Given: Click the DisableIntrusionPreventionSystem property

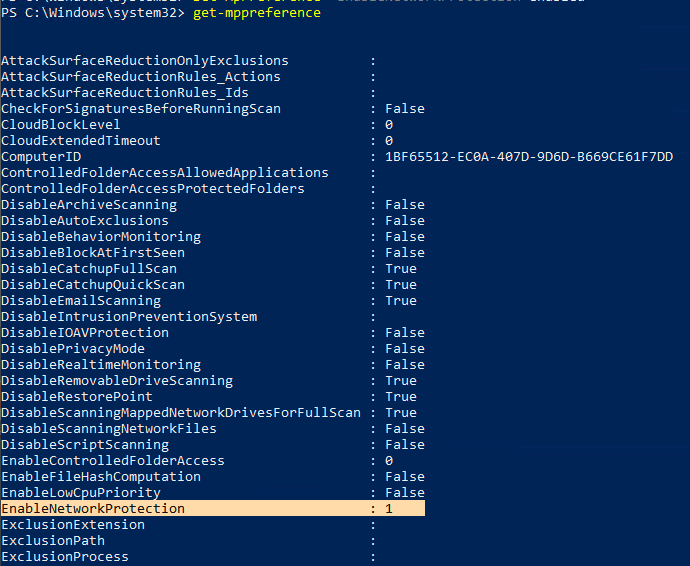Looking at the screenshot, I should pyautogui.click(x=129, y=317).
